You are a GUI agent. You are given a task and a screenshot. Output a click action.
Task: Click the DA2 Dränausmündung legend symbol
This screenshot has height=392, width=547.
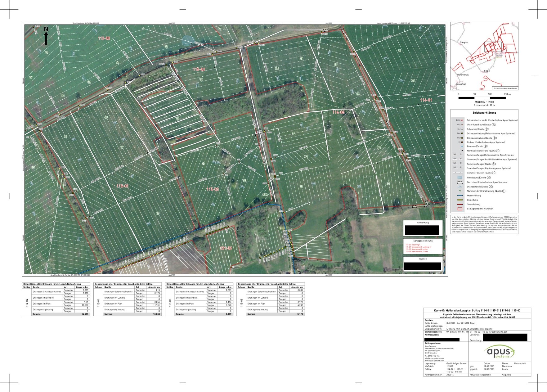tap(462, 138)
